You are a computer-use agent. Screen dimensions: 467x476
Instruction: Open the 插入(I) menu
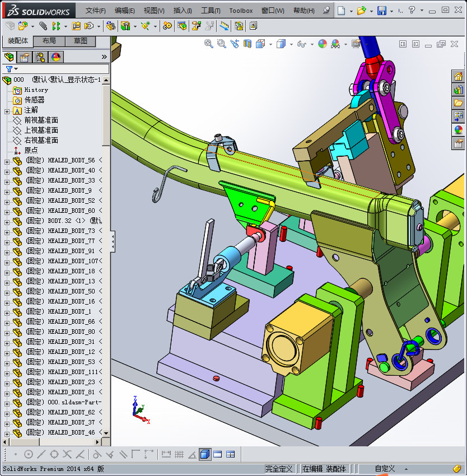[x=183, y=11]
